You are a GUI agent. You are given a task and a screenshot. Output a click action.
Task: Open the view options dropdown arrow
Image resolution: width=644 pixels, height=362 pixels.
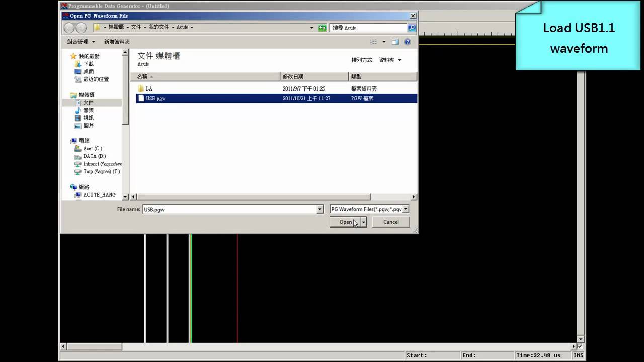point(384,42)
